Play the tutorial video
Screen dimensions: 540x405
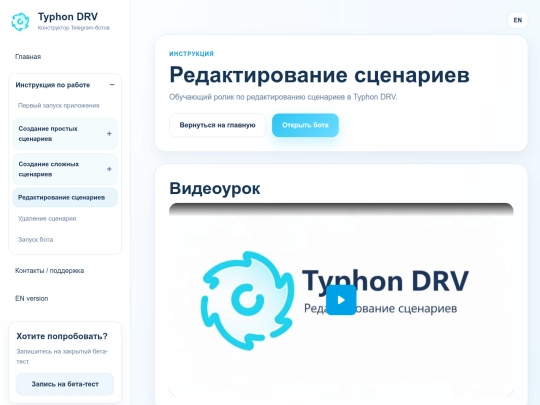tap(341, 300)
